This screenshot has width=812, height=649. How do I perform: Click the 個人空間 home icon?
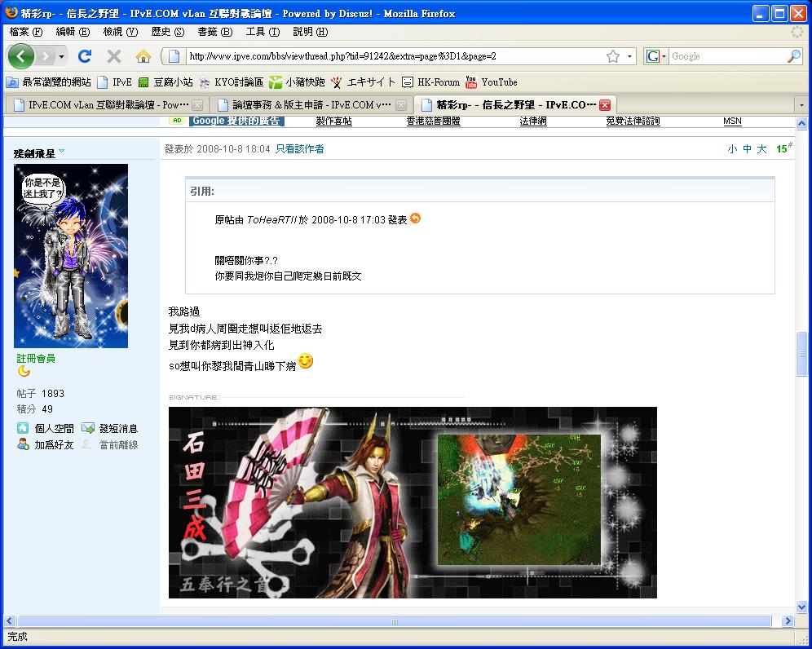pyautogui.click(x=23, y=428)
